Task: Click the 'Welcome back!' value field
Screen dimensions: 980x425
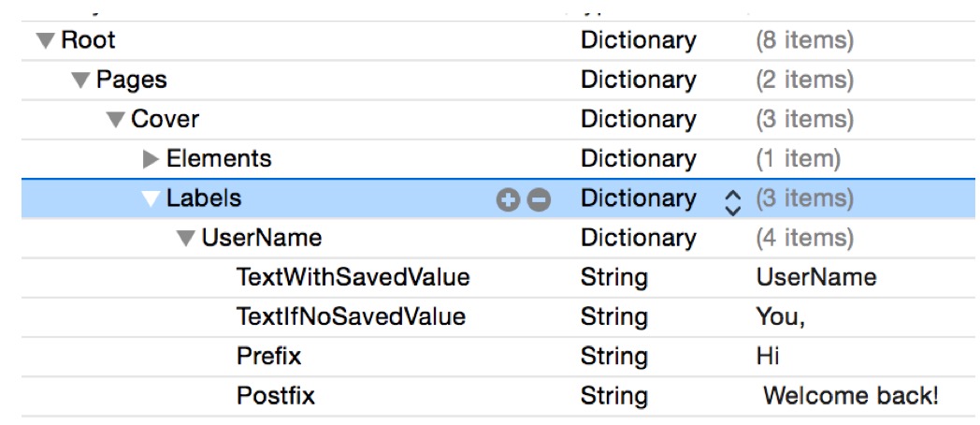Action: (850, 396)
